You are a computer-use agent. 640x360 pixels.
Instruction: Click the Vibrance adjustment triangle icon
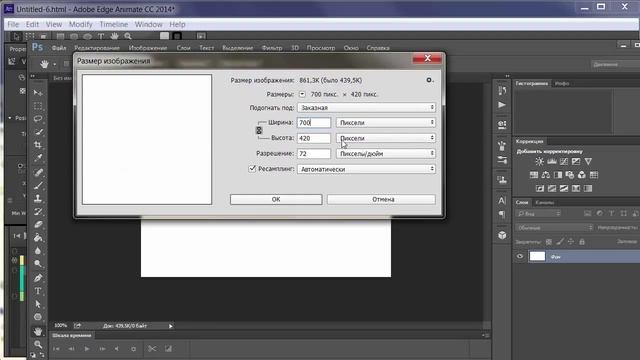588,162
